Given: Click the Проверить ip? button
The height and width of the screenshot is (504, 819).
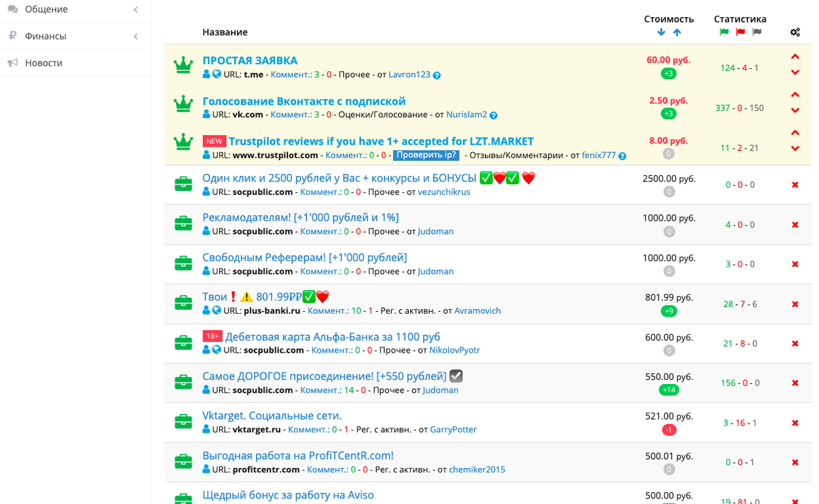Looking at the screenshot, I should 426,155.
